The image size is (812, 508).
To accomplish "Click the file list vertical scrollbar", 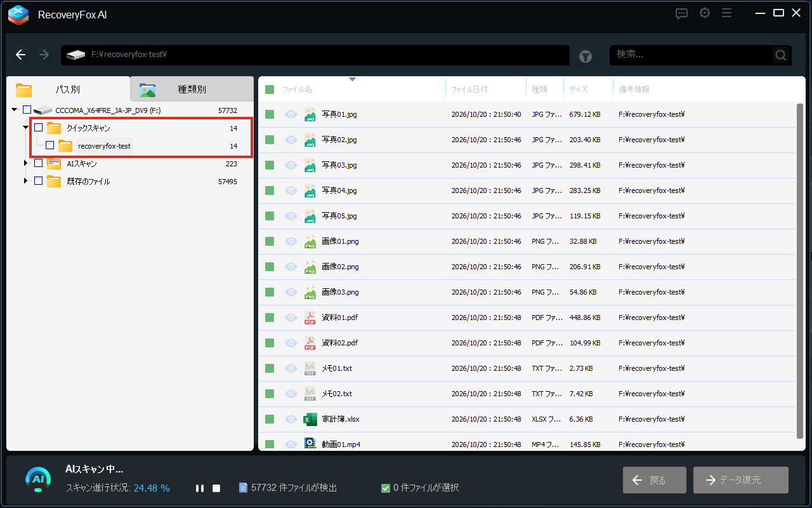I will (800, 271).
